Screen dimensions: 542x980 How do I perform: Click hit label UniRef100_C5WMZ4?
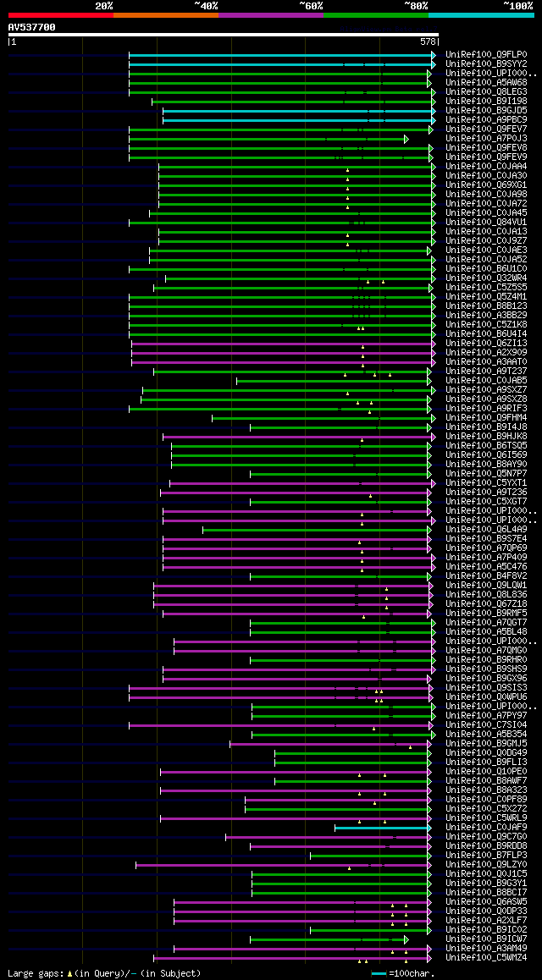pos(486,958)
